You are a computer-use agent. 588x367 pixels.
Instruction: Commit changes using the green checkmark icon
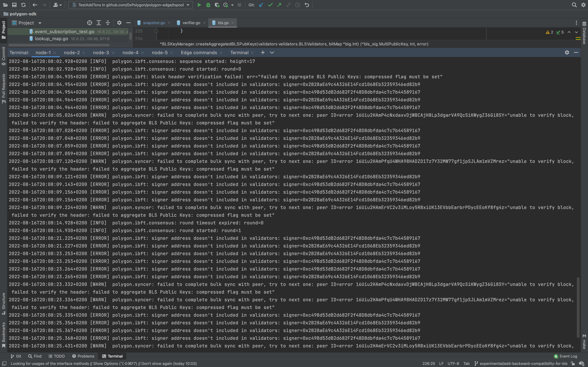point(270,5)
